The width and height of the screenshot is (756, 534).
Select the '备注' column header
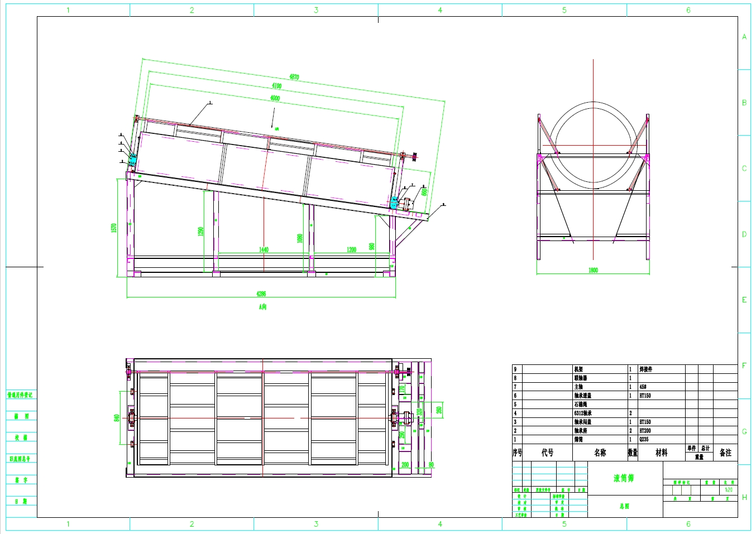[725, 453]
